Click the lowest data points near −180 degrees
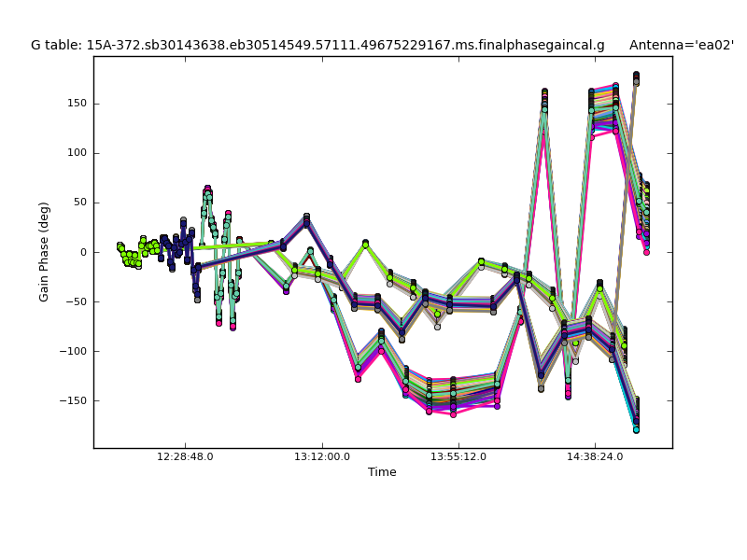The height and width of the screenshot is (560, 747). click(636, 427)
